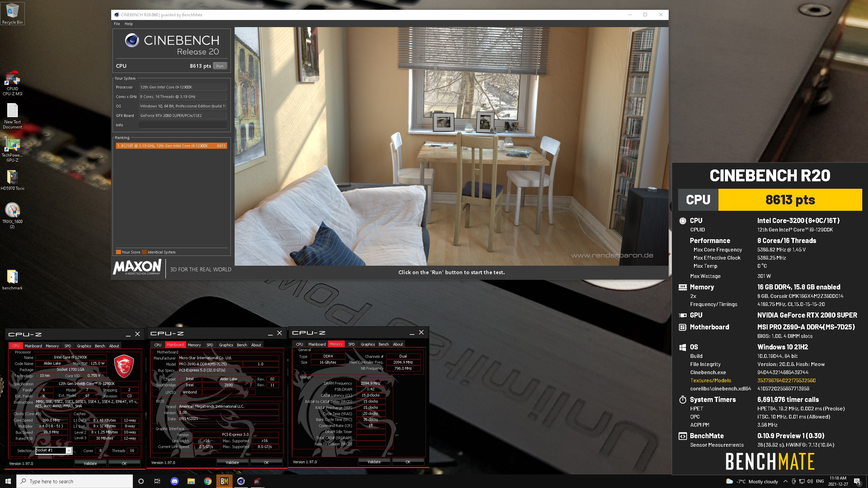
Task: Open the benchmark folder on the desktop
Action: (x=12, y=280)
